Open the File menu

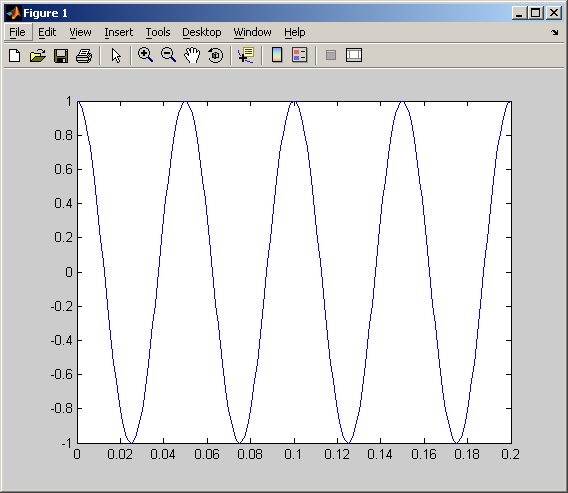[17, 32]
